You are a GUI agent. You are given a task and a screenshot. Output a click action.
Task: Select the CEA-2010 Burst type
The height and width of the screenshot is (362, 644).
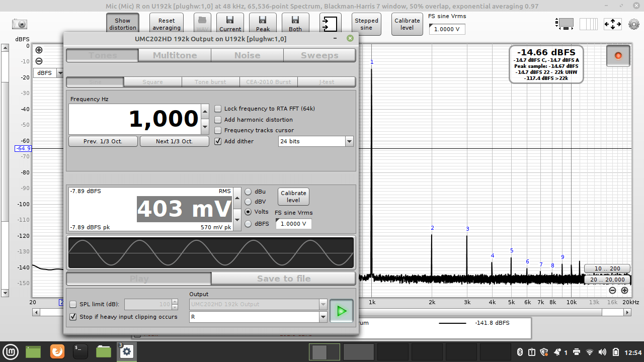268,82
